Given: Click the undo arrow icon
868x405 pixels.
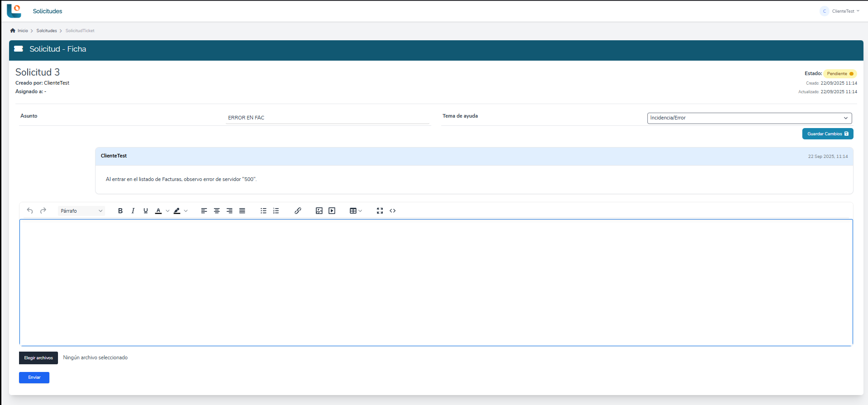Looking at the screenshot, I should point(30,211).
